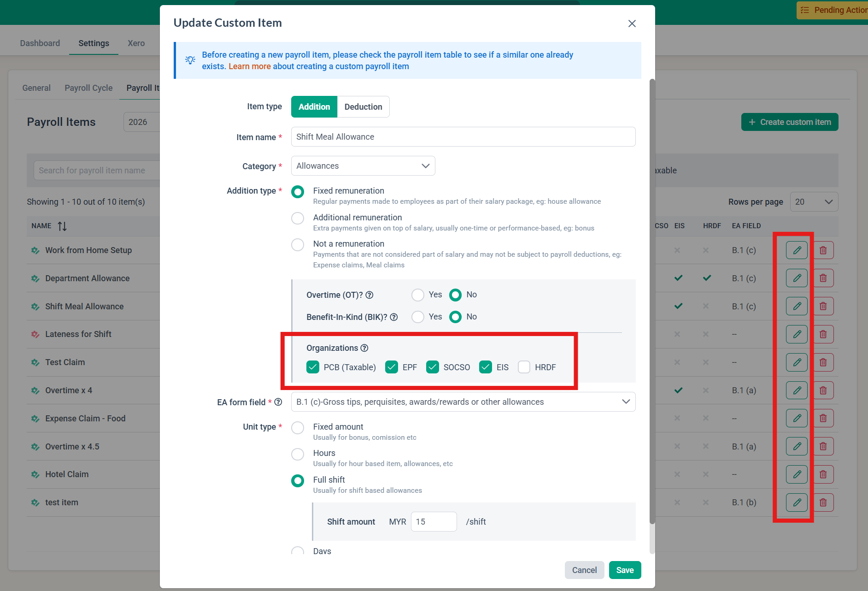This screenshot has height=591, width=868.
Task: Set Overtime (OT) to Yes
Action: point(418,295)
